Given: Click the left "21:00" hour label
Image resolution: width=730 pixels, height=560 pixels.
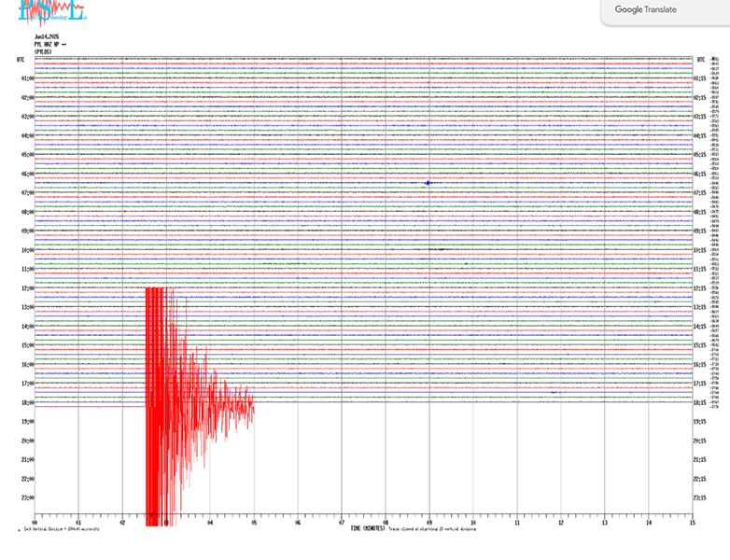Looking at the screenshot, I should coord(27,460).
